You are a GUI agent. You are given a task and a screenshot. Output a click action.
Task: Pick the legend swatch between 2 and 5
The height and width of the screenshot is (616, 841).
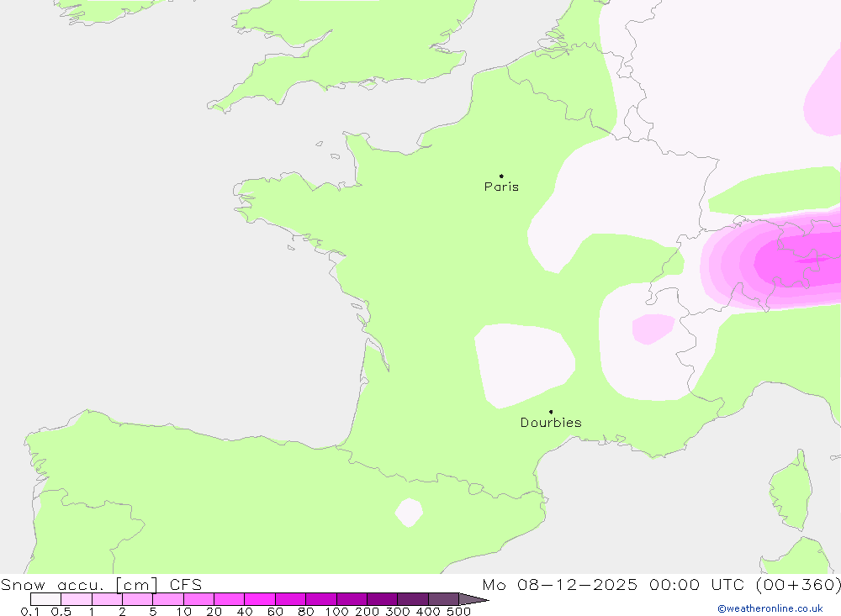click(137, 599)
